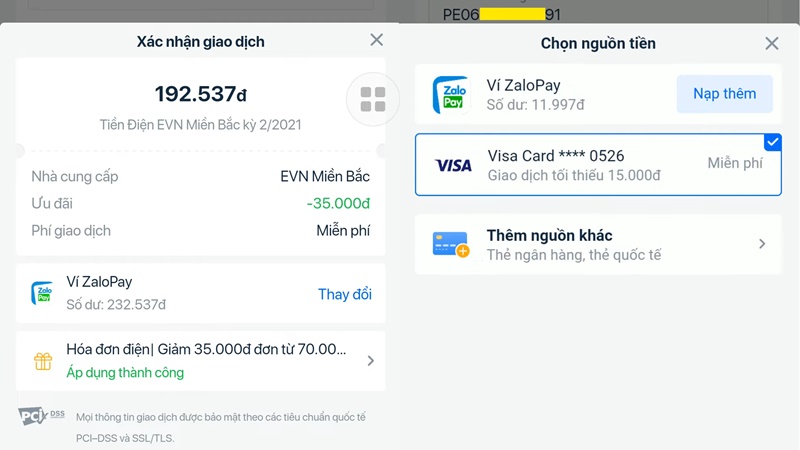
Task: Select Visa Card **** 0526 as payment source
Action: tap(598, 165)
